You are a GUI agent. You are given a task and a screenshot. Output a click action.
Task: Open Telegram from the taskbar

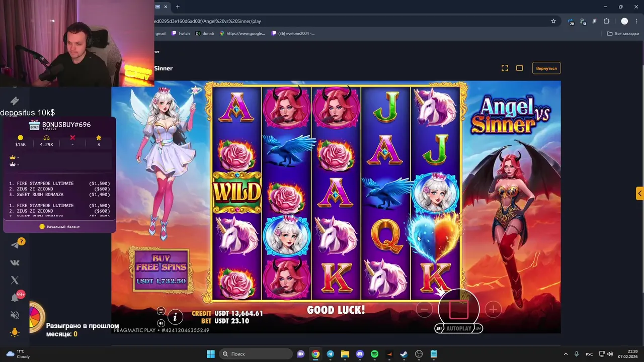tap(330, 354)
